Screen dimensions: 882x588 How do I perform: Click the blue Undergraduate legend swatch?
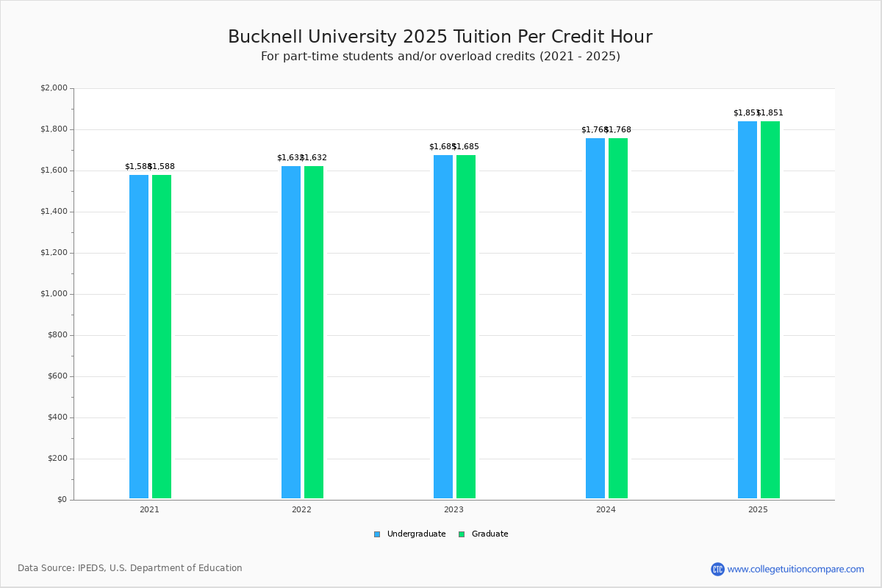click(x=377, y=534)
